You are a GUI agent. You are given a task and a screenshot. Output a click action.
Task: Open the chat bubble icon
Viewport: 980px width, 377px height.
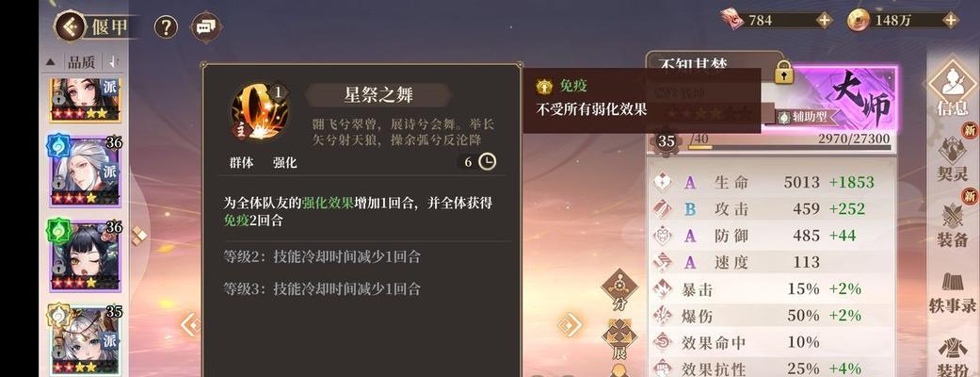tap(206, 27)
